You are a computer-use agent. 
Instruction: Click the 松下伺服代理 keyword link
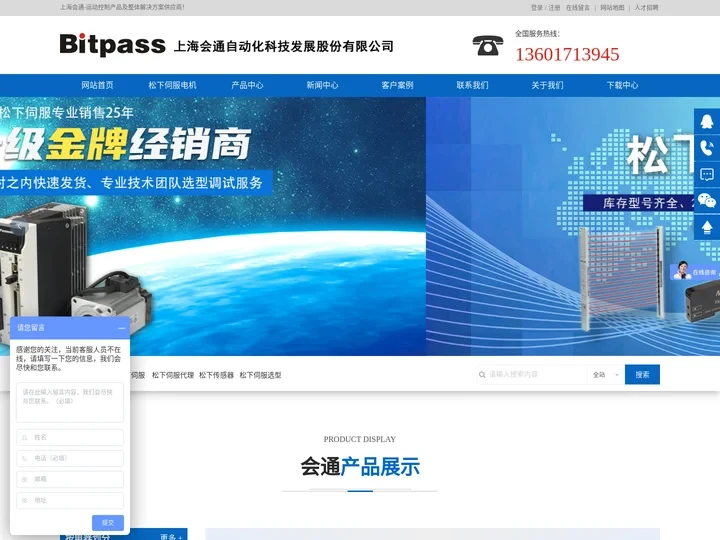[x=173, y=375]
